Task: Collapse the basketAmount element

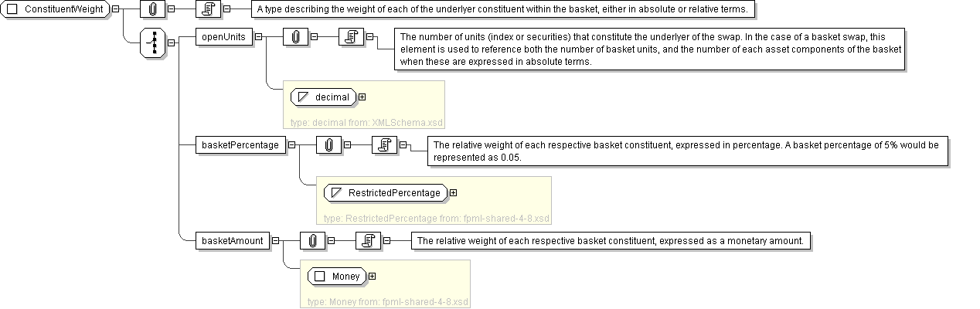Action: [x=275, y=240]
